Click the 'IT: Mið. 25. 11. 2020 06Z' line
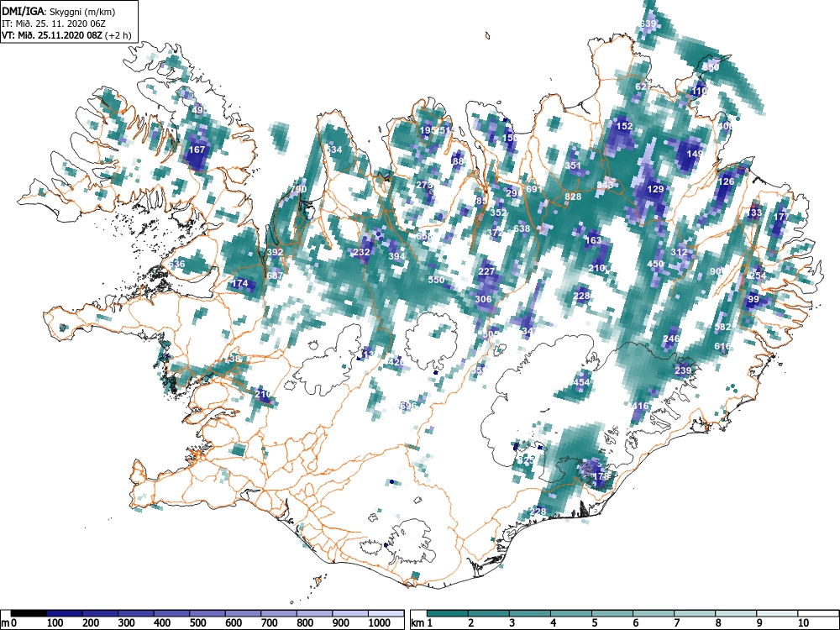The width and height of the screenshot is (840, 630). (x=52, y=24)
